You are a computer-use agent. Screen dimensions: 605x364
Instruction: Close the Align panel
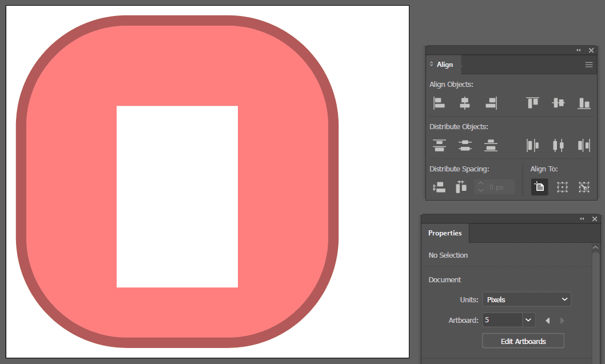(x=591, y=50)
